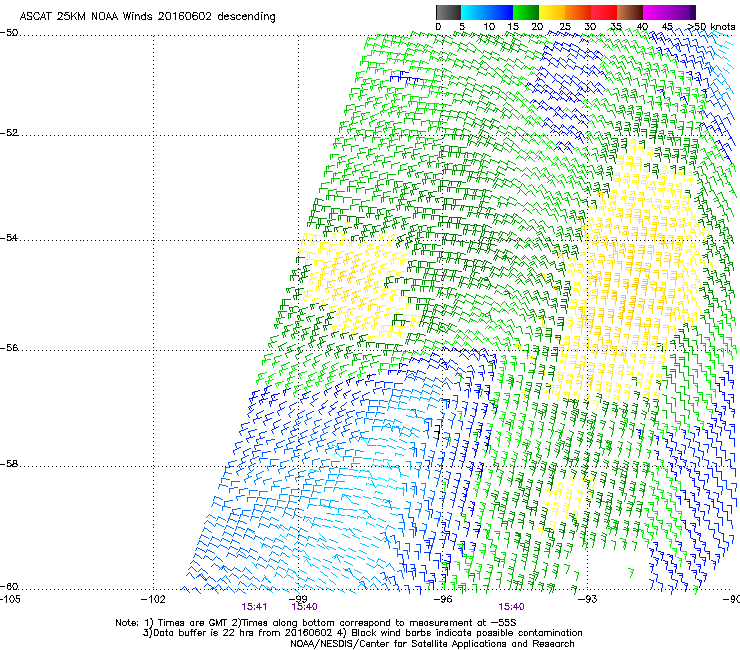This screenshot has height=650, width=740.
Task: Click the -50 latitude axis label
Action: pyautogui.click(x=9, y=33)
